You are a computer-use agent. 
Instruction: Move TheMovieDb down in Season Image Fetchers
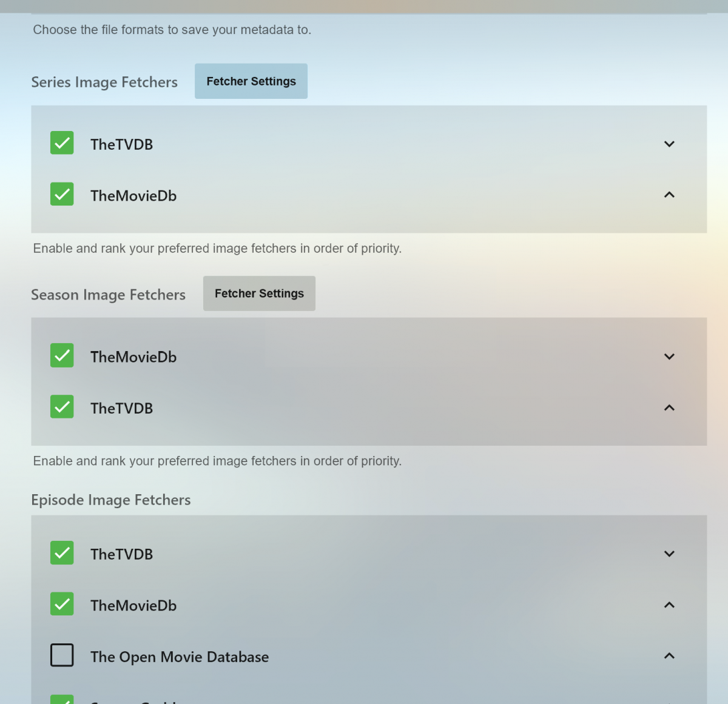click(x=669, y=357)
